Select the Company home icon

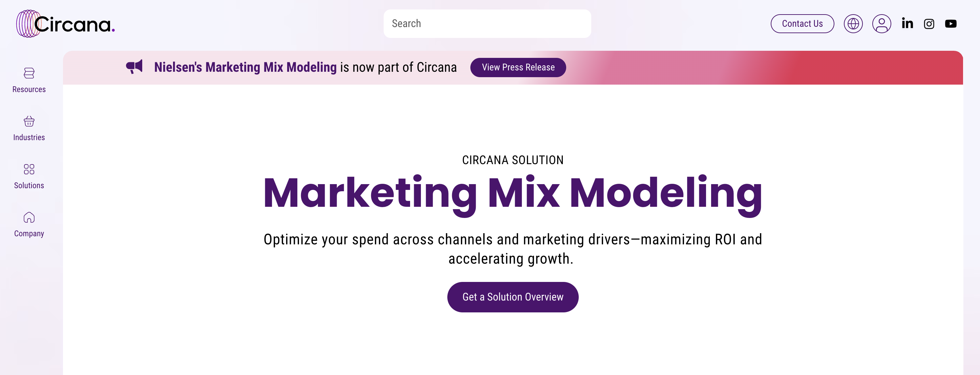(29, 218)
